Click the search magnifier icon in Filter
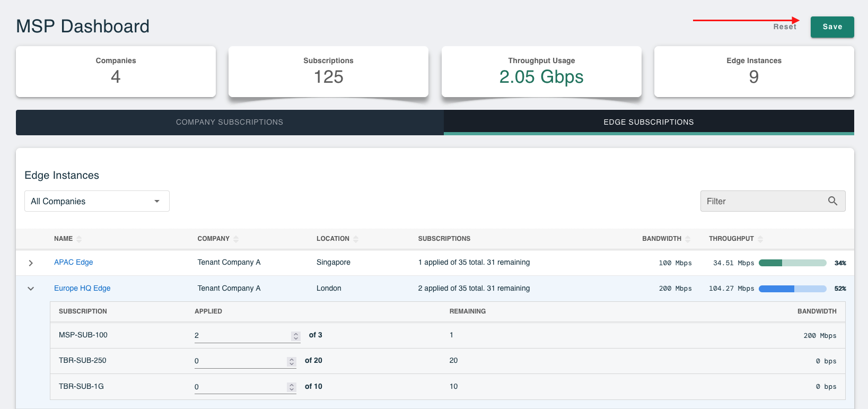The width and height of the screenshot is (868, 409). [x=832, y=201]
